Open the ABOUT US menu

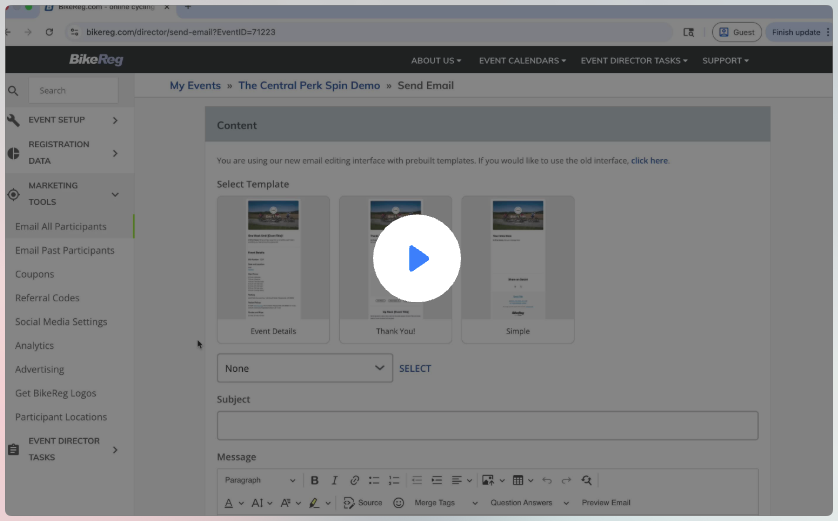click(436, 61)
